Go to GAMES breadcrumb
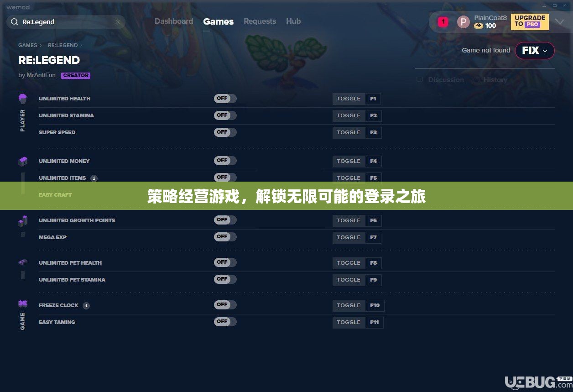This screenshot has height=392, width=573. coord(28,45)
